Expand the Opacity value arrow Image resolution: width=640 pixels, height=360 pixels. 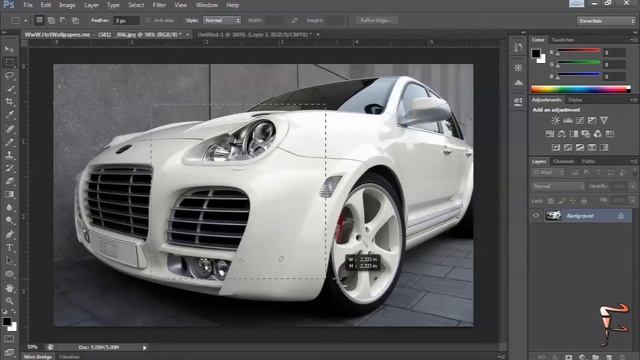[633, 186]
